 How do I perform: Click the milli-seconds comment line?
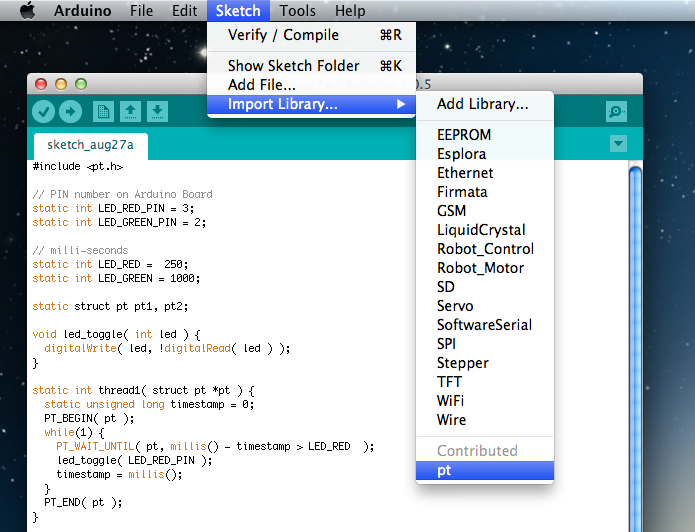[x=80, y=250]
